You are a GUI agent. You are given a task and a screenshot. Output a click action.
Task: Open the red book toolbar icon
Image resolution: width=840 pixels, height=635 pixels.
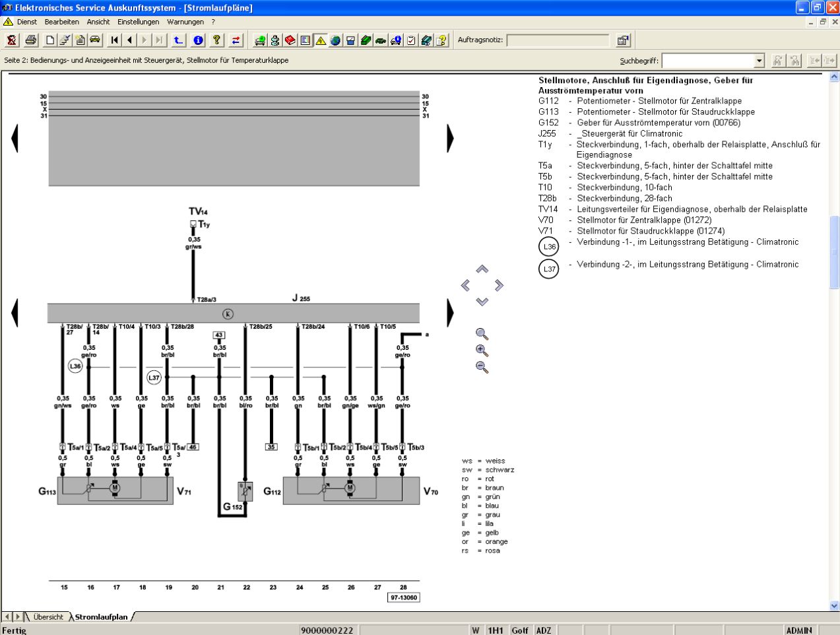tap(290, 40)
